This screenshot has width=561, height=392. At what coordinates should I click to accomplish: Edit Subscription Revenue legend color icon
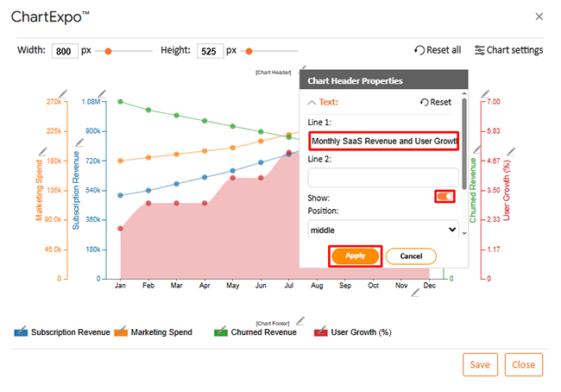[x=21, y=332]
